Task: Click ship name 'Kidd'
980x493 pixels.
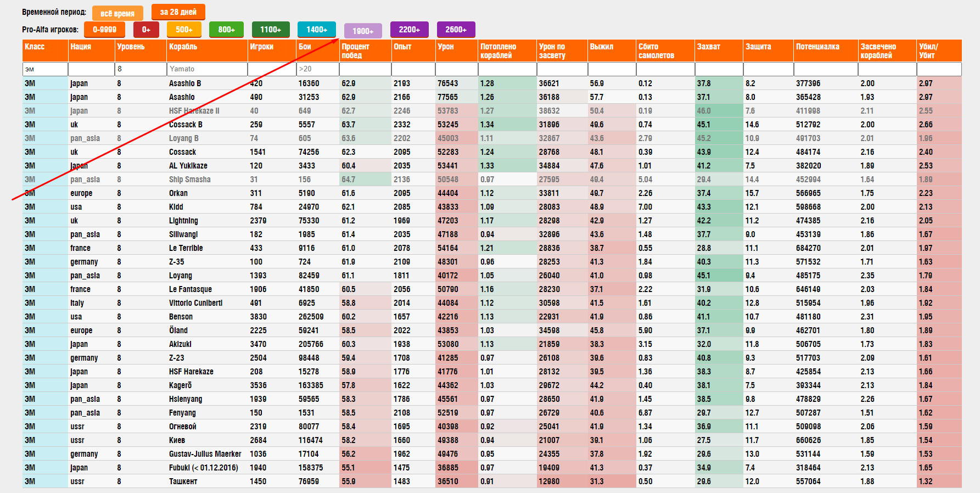Action: coord(176,207)
